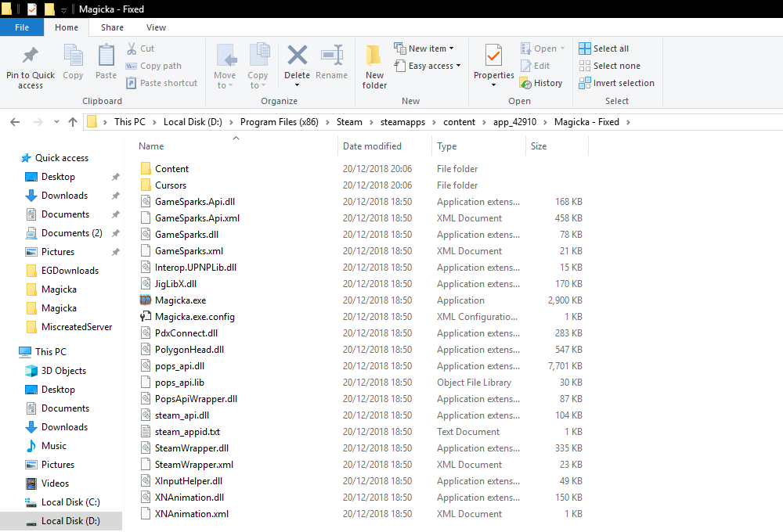Click the Back navigation arrow
The image size is (783, 532).
click(15, 122)
